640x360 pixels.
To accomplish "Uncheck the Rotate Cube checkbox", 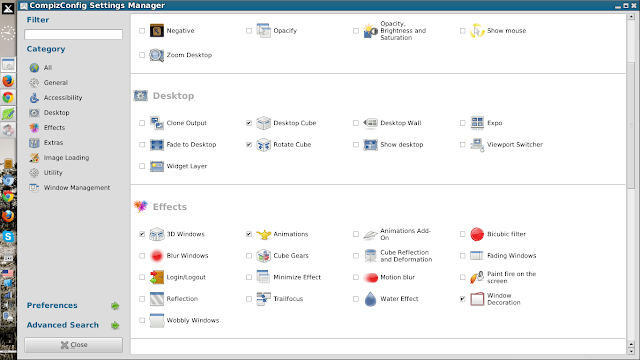I will pos(249,144).
